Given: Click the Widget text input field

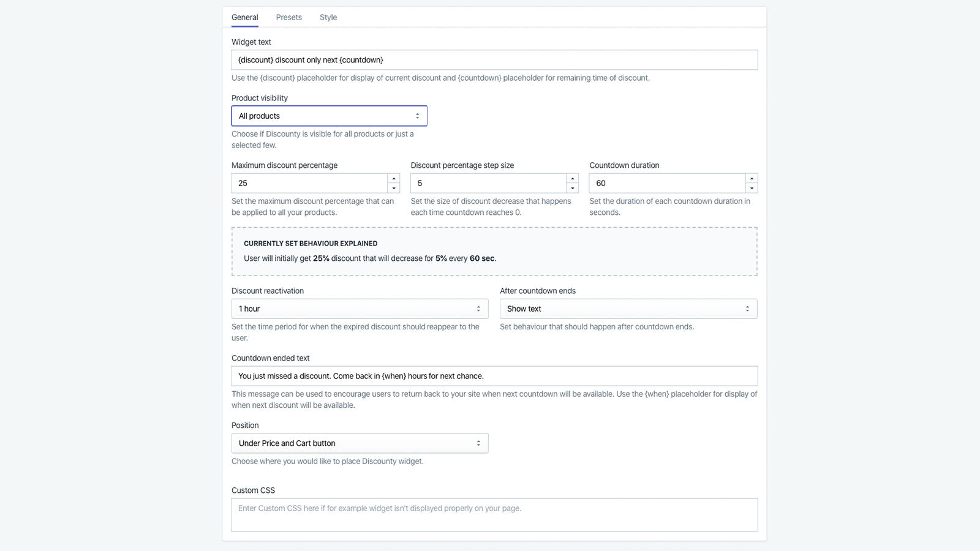Looking at the screenshot, I should pos(494,60).
